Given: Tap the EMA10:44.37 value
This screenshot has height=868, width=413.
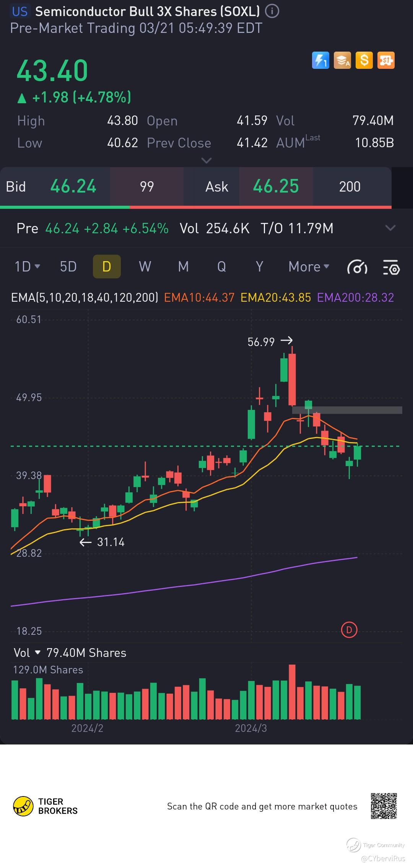Looking at the screenshot, I should [199, 297].
